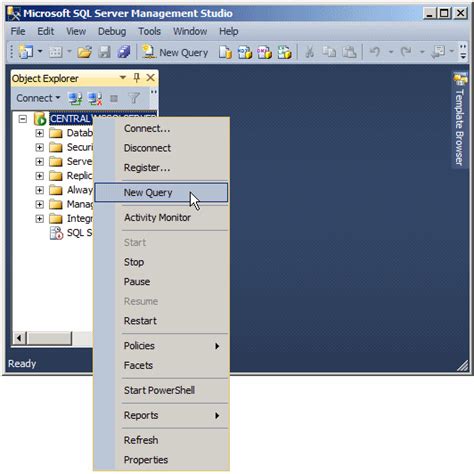
Task: Click the Connect Object Explorer icon
Action: (75, 98)
